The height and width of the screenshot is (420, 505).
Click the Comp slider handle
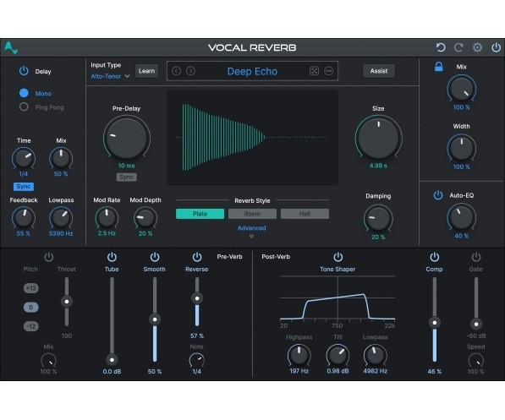point(435,323)
